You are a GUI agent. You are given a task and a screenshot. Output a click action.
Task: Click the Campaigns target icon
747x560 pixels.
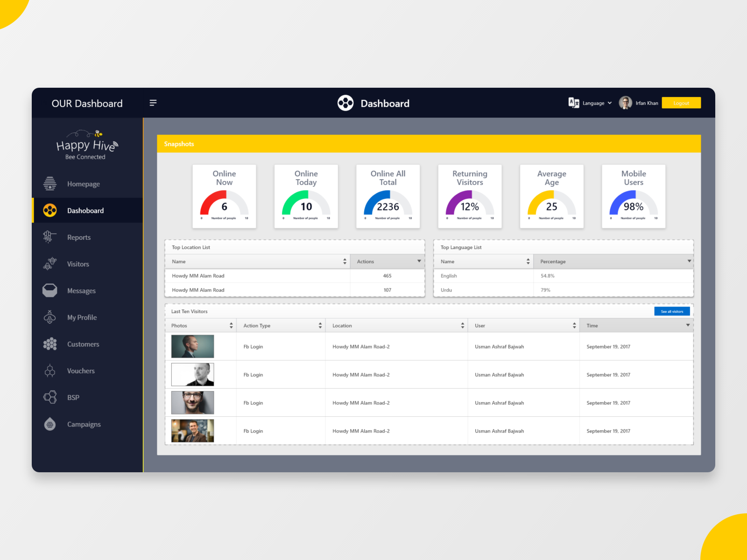49,424
